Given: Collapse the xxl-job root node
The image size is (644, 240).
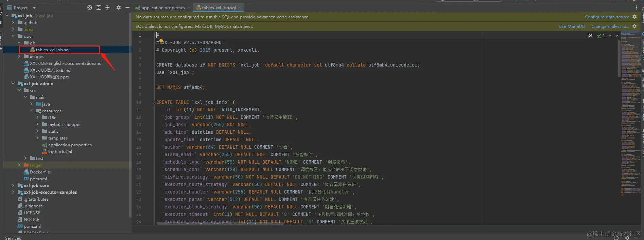Looking at the screenshot, I should pos(7,16).
